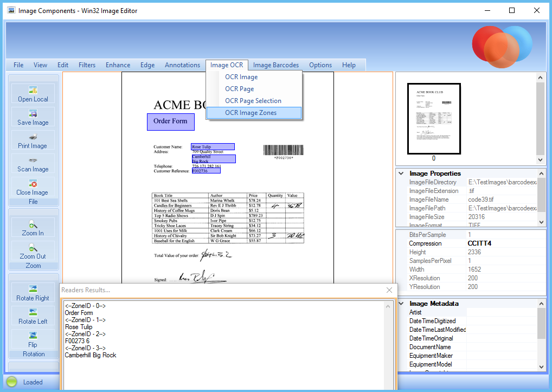This screenshot has height=392, width=552.
Task: Click the Rotate Left icon
Action: tap(33, 312)
